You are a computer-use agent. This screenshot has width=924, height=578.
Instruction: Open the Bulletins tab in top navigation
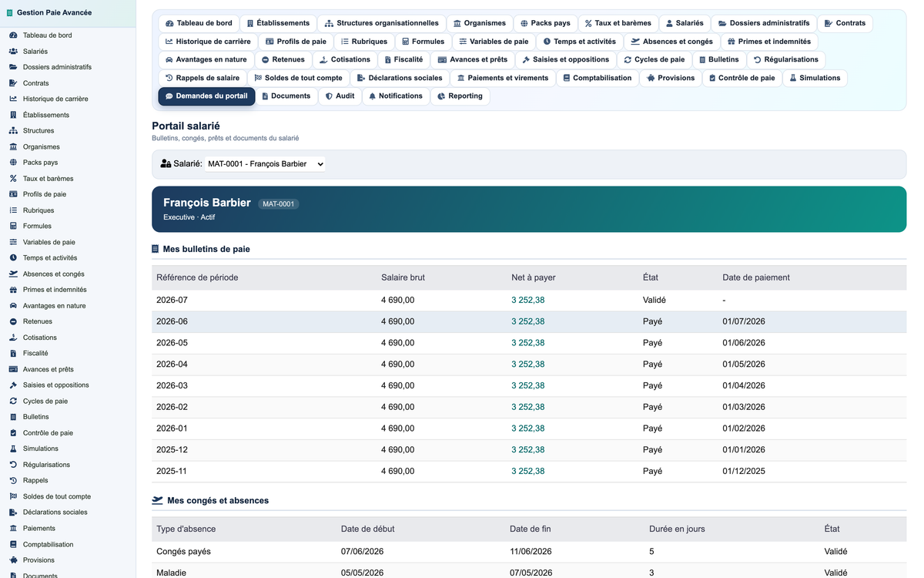718,59
